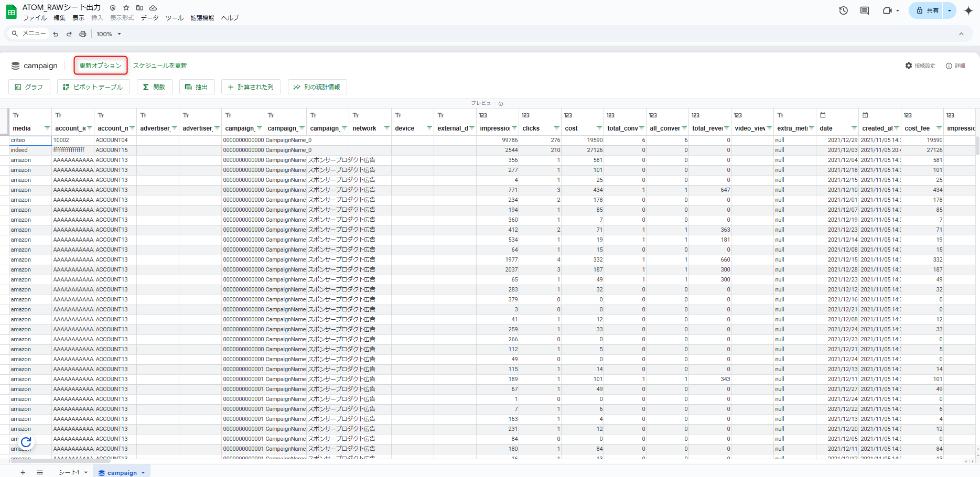The image size is (980, 477).
Task: Click the print icon
Action: pyautogui.click(x=82, y=34)
